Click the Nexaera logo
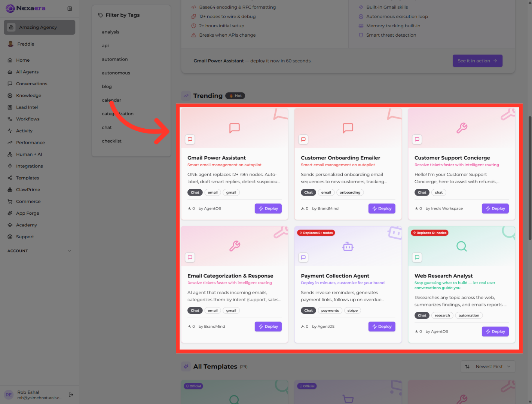This screenshot has height=404, width=532. point(25,8)
